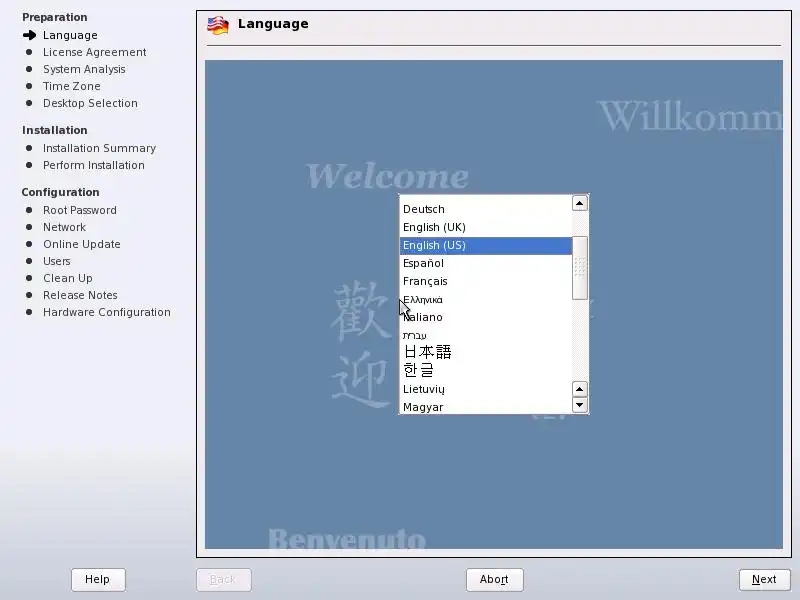Image resolution: width=800 pixels, height=600 pixels.
Task: Pick Español from the language list
Action: click(x=486, y=263)
